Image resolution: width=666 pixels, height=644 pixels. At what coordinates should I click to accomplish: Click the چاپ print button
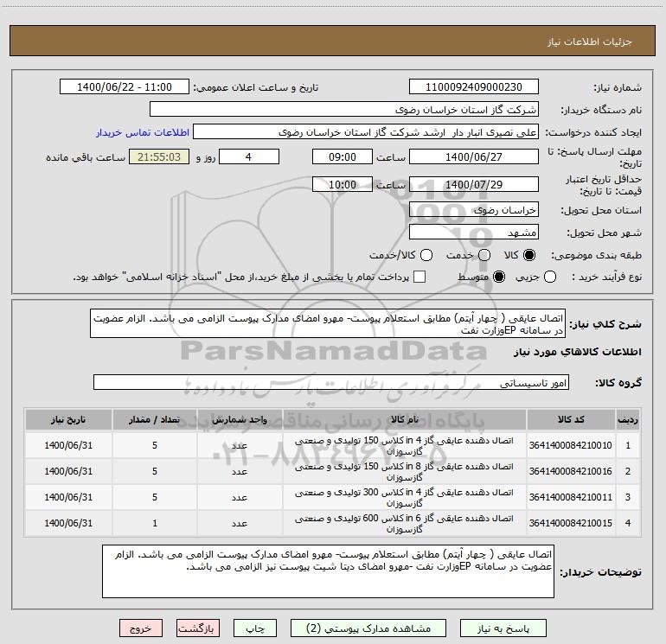coord(255,628)
